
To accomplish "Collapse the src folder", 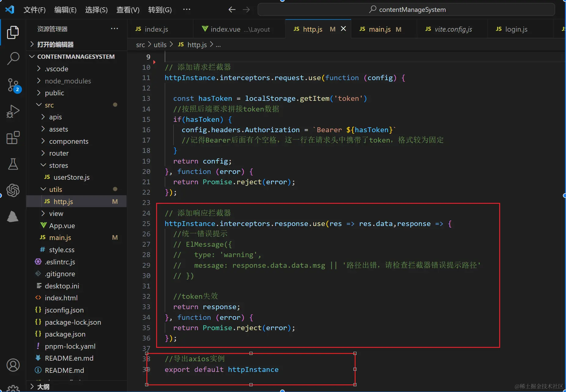I will [76, 105].
